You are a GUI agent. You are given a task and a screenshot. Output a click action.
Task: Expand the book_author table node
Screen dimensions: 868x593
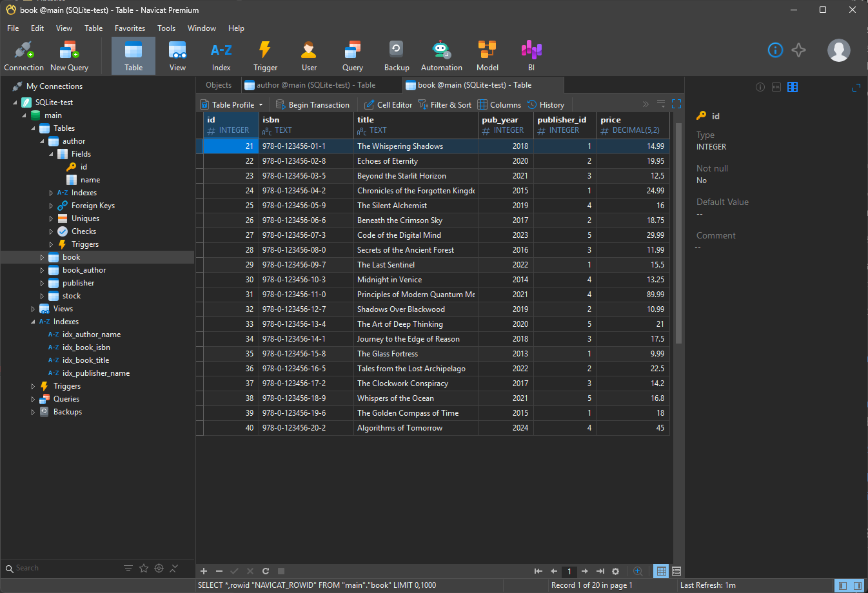[42, 270]
